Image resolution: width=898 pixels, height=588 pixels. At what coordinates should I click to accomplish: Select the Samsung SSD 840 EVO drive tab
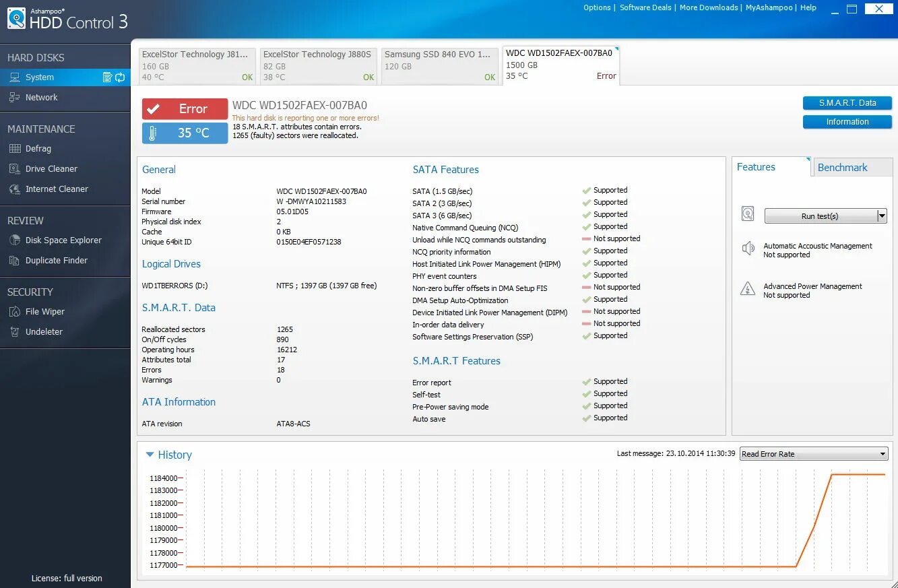[439, 65]
